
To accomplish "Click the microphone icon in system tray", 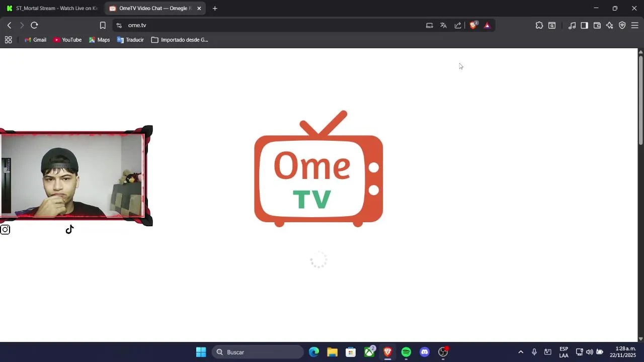I will [534, 352].
